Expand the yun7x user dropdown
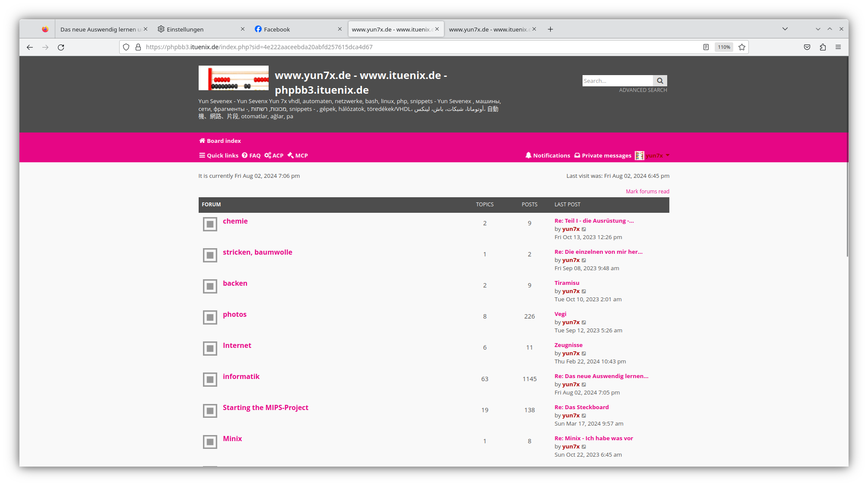 (x=668, y=155)
